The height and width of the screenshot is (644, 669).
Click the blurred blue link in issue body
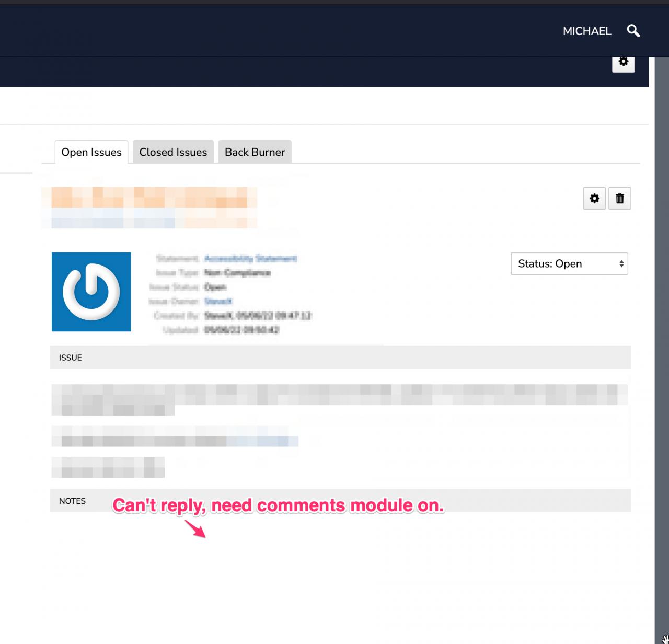(261, 442)
